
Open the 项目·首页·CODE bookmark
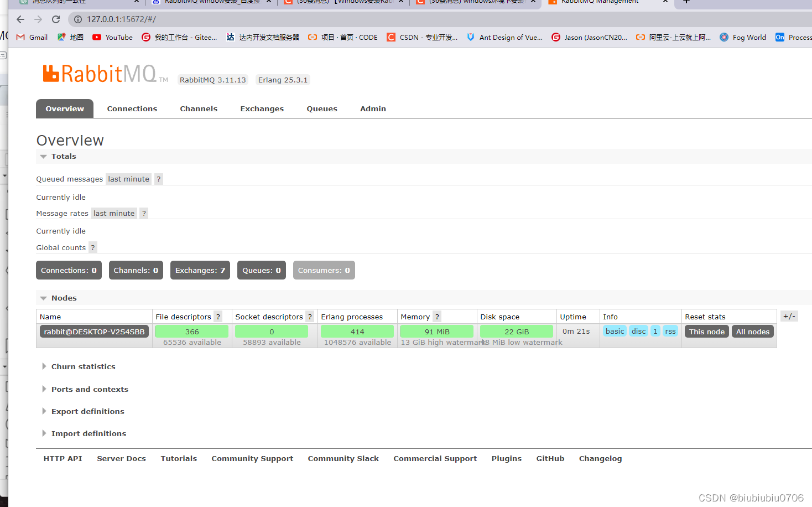pos(343,38)
